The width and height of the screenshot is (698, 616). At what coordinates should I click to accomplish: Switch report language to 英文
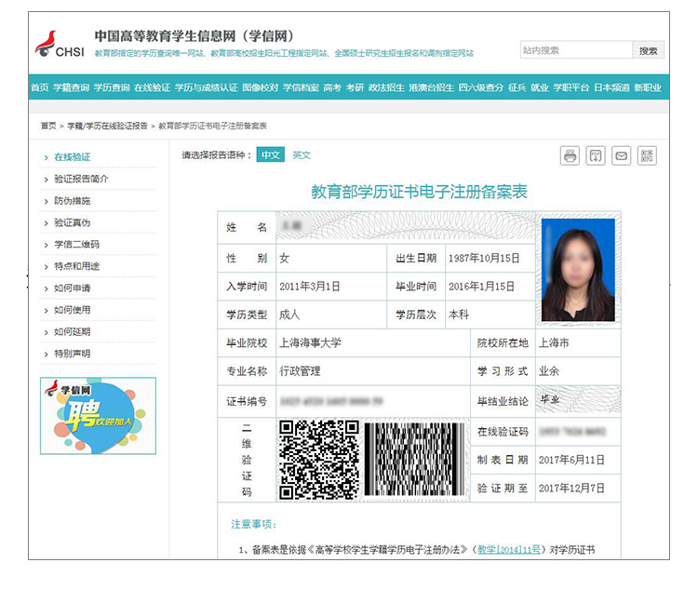pos(302,155)
